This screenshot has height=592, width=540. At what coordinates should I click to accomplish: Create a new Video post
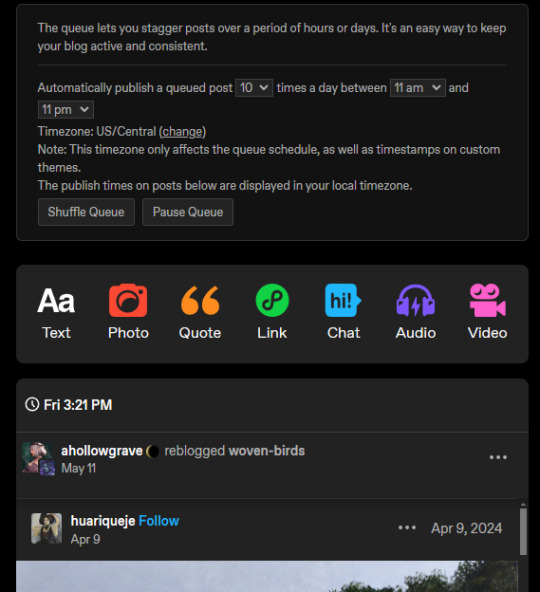point(488,313)
